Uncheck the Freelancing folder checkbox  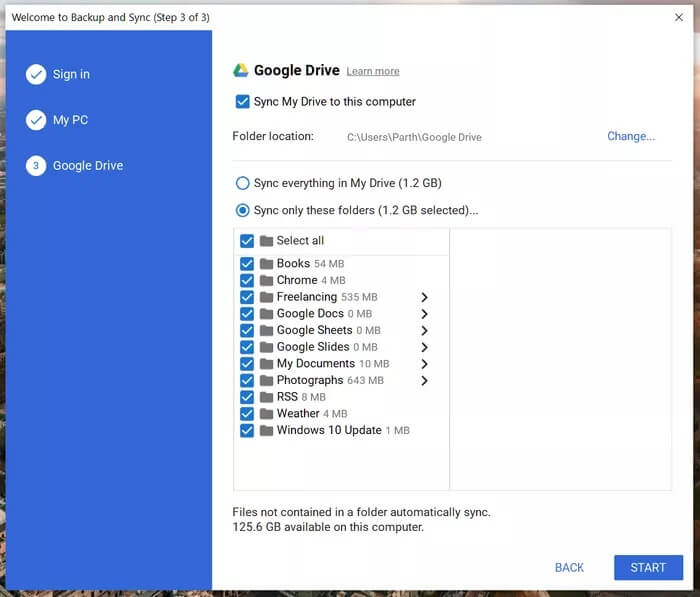[247, 297]
